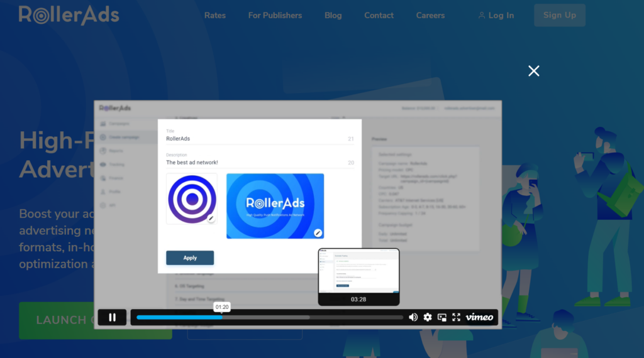Image resolution: width=644 pixels, height=358 pixels.
Task: Select Create campaign in video sidebar
Action: point(124,138)
